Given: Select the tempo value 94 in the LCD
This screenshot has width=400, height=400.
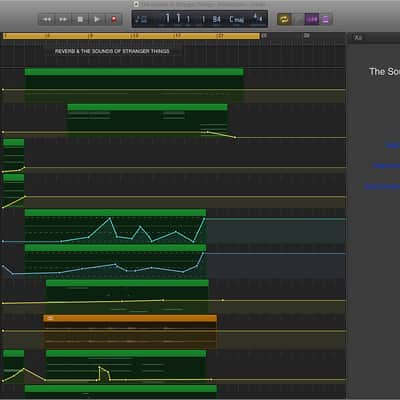Looking at the screenshot, I should click(x=216, y=19).
